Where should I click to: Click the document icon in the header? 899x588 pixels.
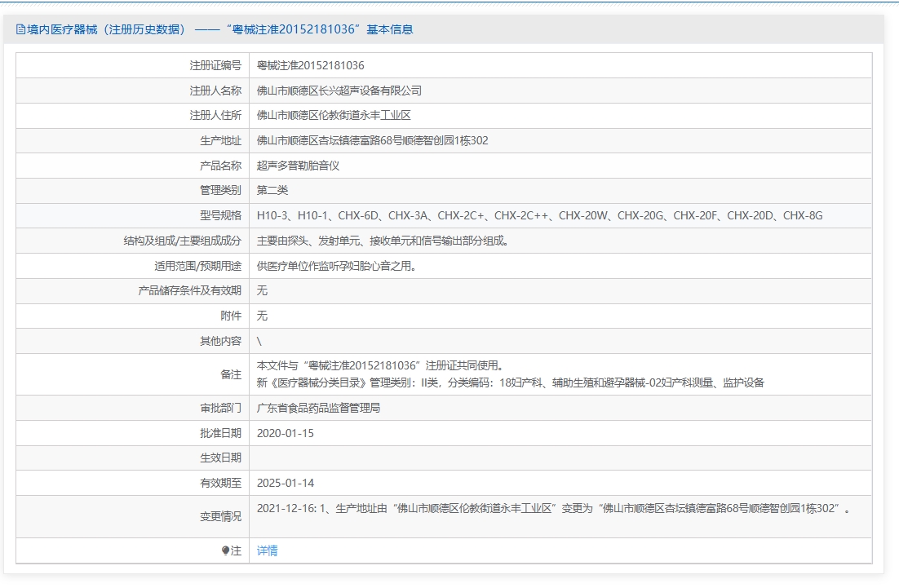tap(20, 29)
